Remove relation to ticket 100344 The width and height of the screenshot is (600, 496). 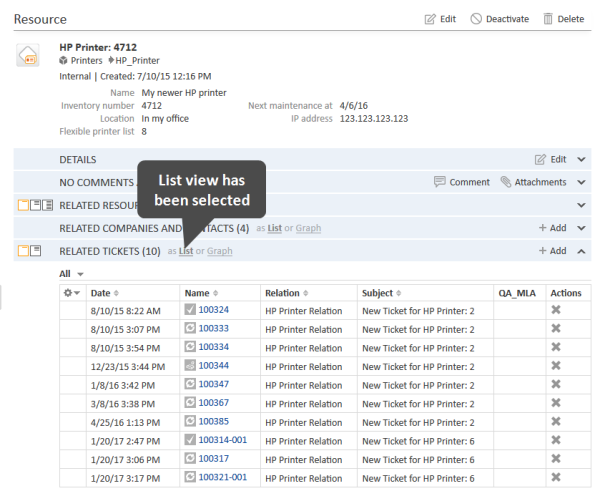556,365
